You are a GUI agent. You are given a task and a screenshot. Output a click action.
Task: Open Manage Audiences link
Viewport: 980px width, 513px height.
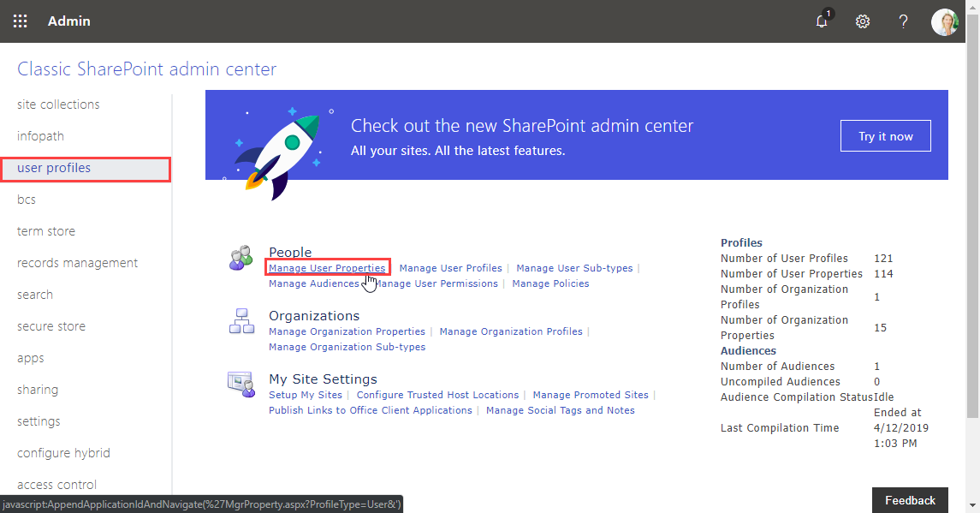pos(314,283)
